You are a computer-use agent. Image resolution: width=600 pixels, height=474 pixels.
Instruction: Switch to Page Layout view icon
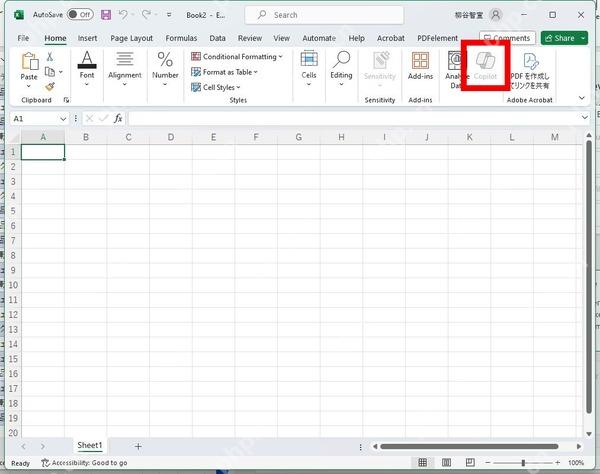click(446, 463)
